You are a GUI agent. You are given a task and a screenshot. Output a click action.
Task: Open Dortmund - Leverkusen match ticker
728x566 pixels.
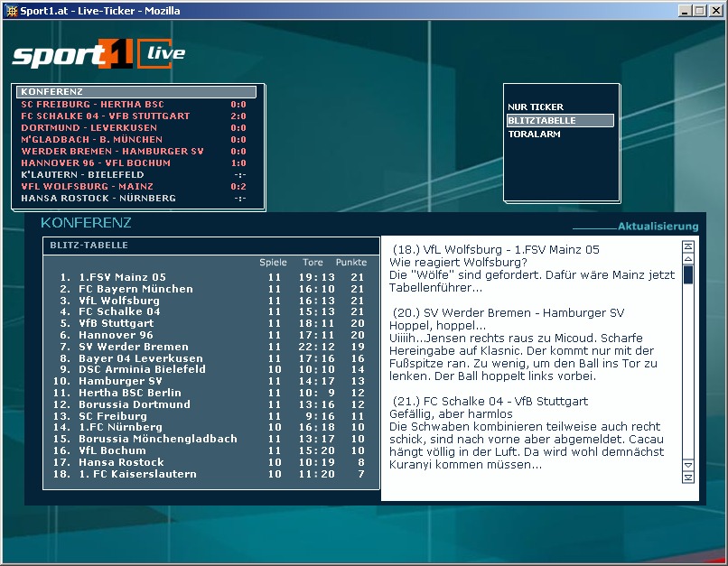(x=134, y=127)
